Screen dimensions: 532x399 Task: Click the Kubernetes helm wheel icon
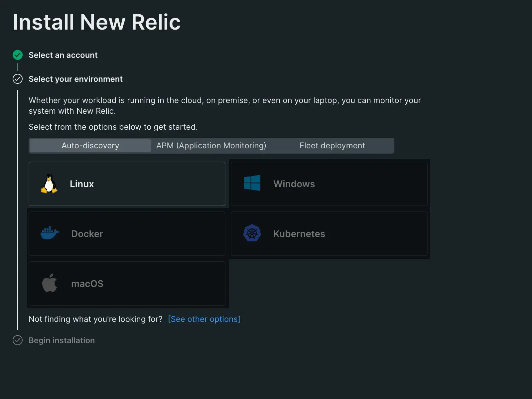click(252, 233)
